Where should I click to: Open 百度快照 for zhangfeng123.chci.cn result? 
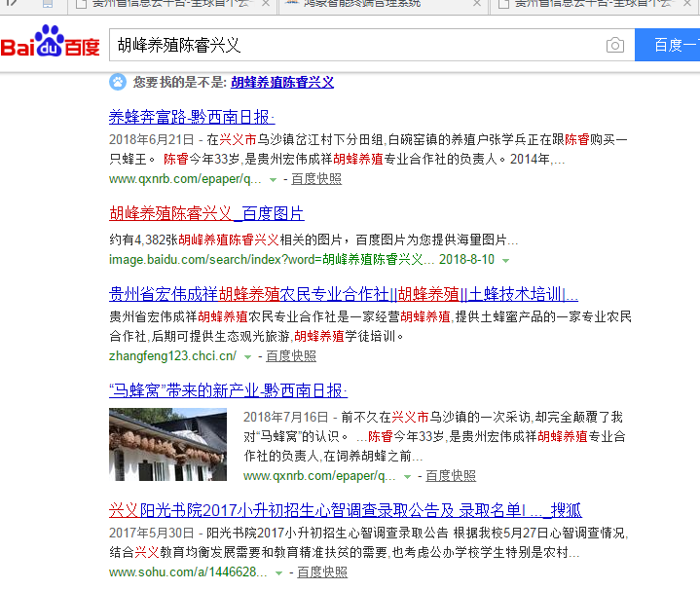click(x=291, y=356)
